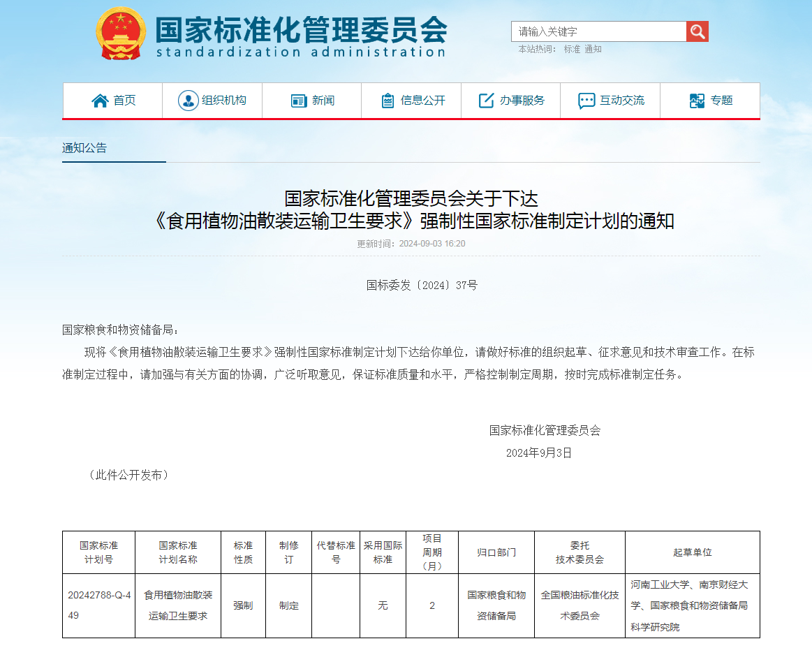The height and width of the screenshot is (655, 812).
Task: Click the 标准 hot word link
Action: click(x=572, y=49)
